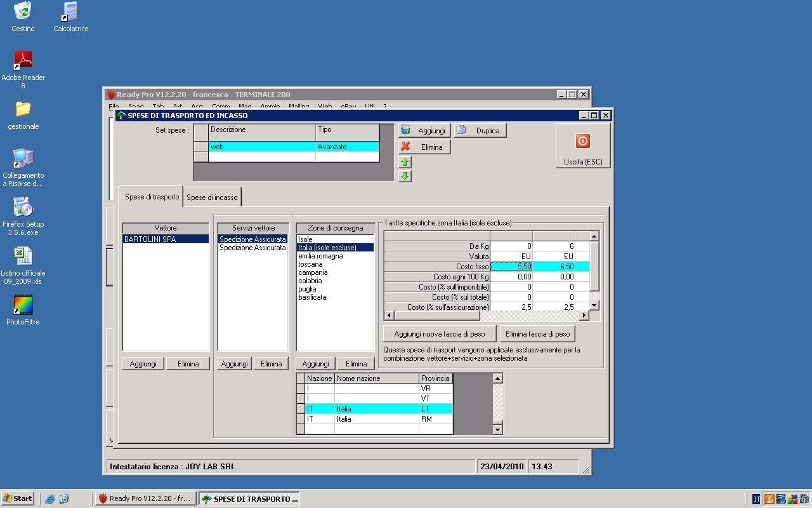Open the gestionale folder on desktop
Viewport: 812px width, 508px height.
(23, 109)
